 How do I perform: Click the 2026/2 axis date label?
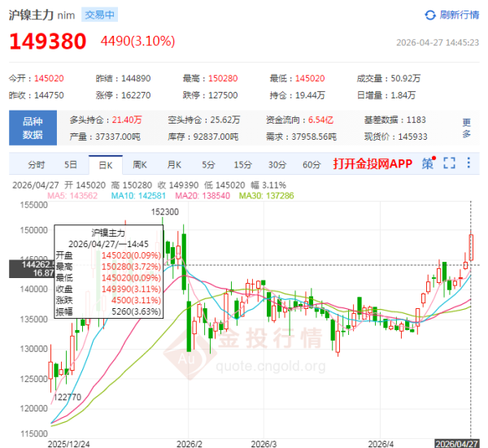(x=190, y=444)
